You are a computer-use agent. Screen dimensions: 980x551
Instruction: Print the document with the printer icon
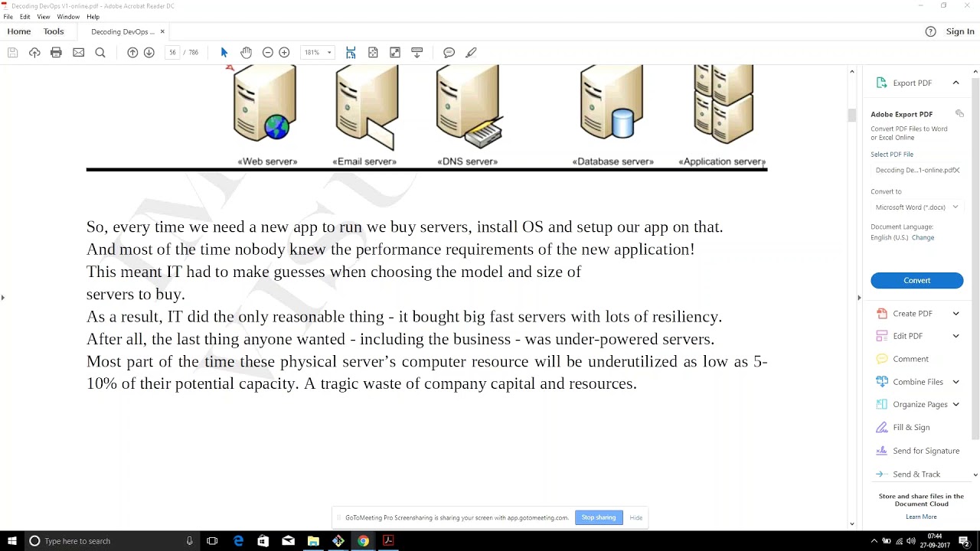coord(56,53)
